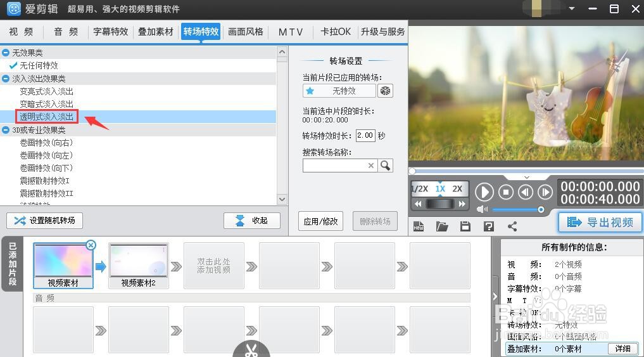Save project floppy disk icon

(x=465, y=226)
